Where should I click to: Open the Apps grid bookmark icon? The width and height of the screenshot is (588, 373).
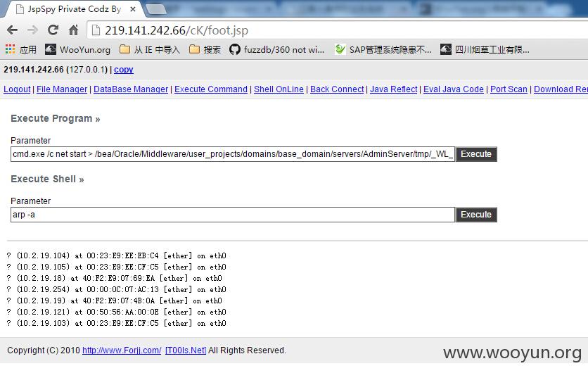tap(10, 49)
